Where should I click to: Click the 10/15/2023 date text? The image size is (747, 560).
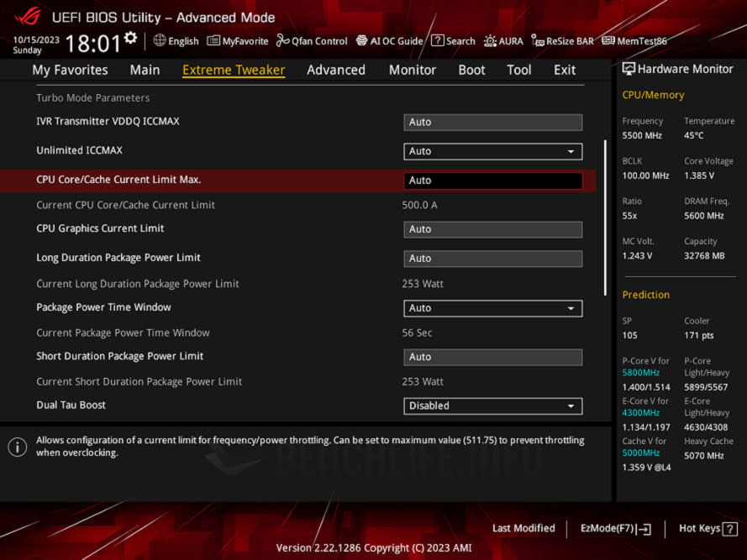(36, 39)
